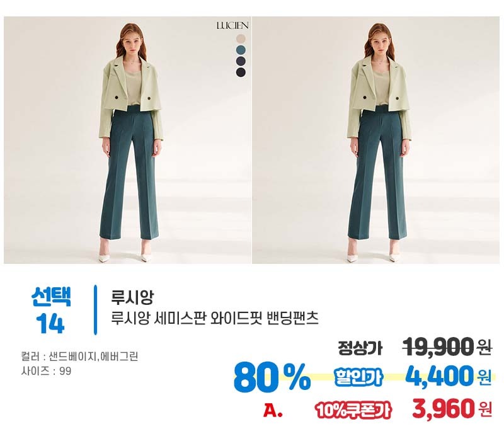Click the 사이즈 : 99 size info
504x429 pixels.
point(46,371)
